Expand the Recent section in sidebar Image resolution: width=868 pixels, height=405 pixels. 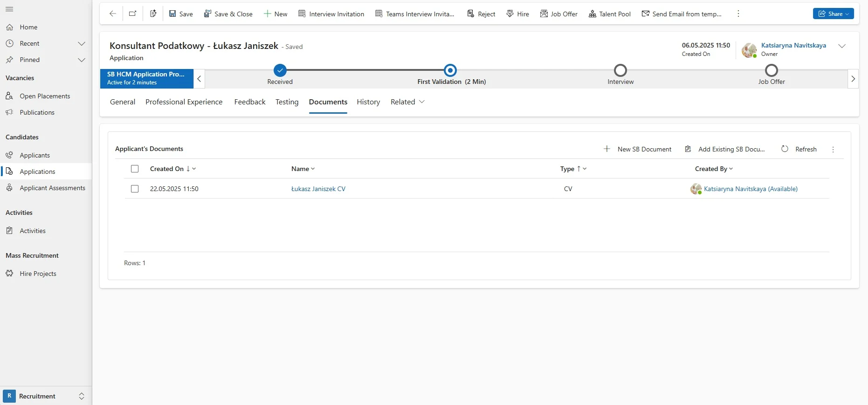click(x=82, y=43)
